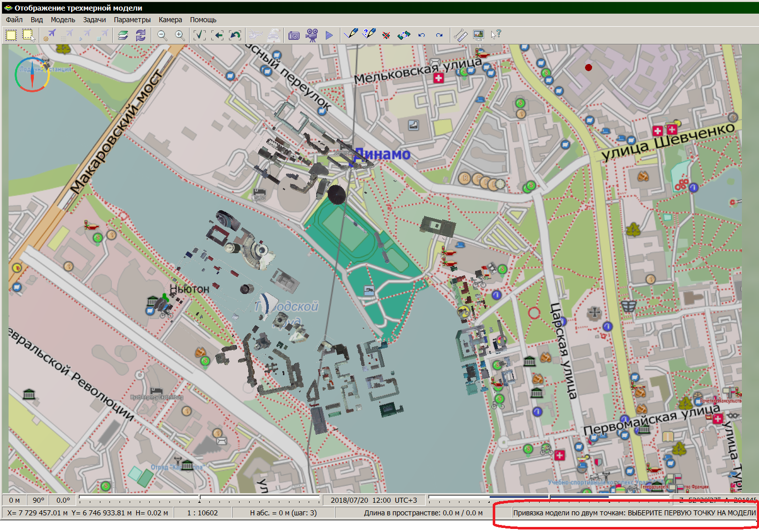759x532 pixels.
Task: Click the yellow square selection icon
Action: point(11,35)
